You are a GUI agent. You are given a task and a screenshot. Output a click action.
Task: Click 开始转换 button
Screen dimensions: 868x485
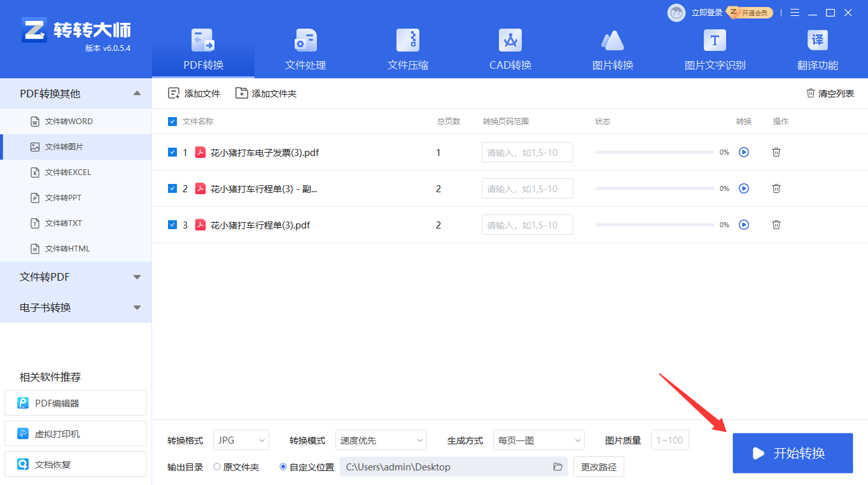[793, 453]
